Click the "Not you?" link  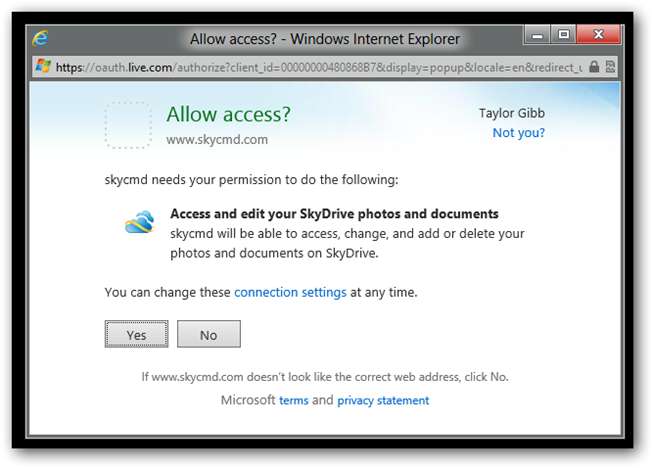click(518, 132)
